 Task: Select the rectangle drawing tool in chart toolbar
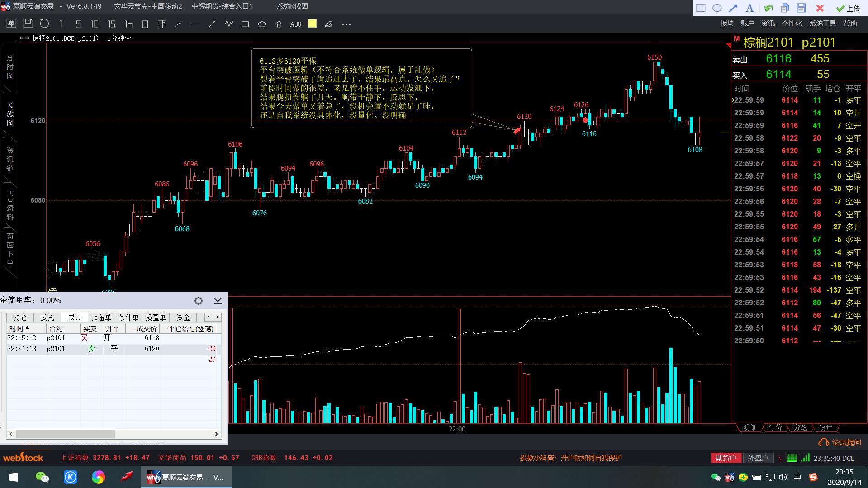tap(245, 24)
